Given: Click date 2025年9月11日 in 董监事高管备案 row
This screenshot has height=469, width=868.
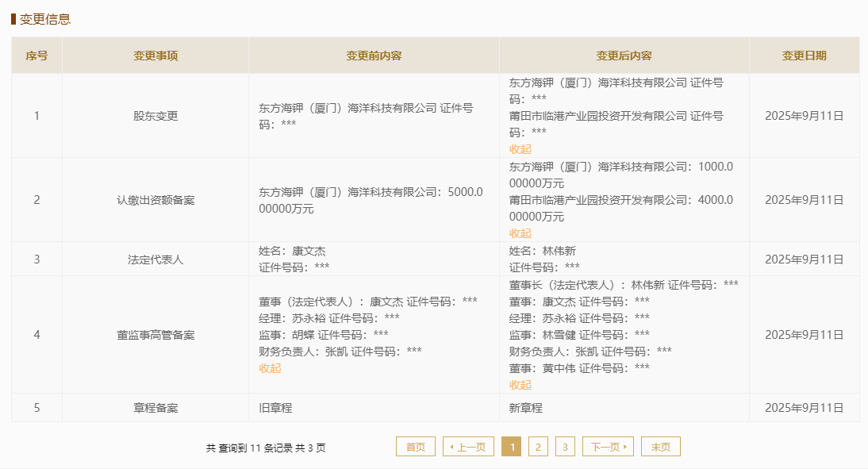Looking at the screenshot, I should tap(804, 335).
